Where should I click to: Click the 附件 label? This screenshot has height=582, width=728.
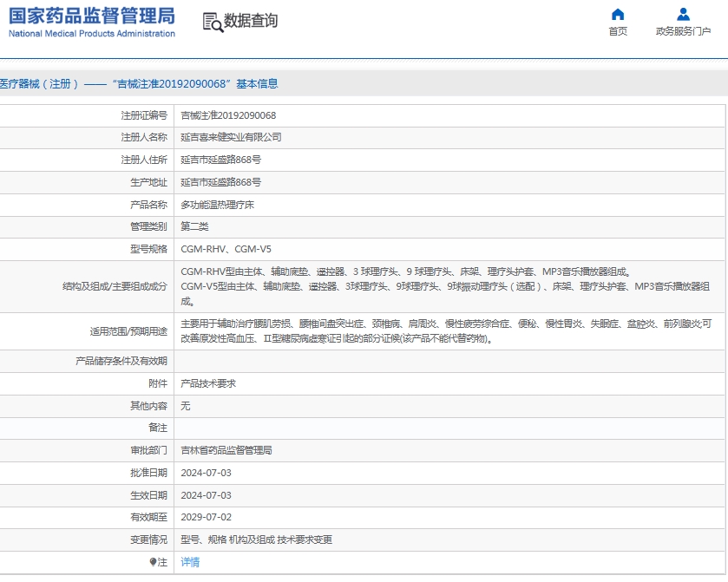[x=158, y=383]
